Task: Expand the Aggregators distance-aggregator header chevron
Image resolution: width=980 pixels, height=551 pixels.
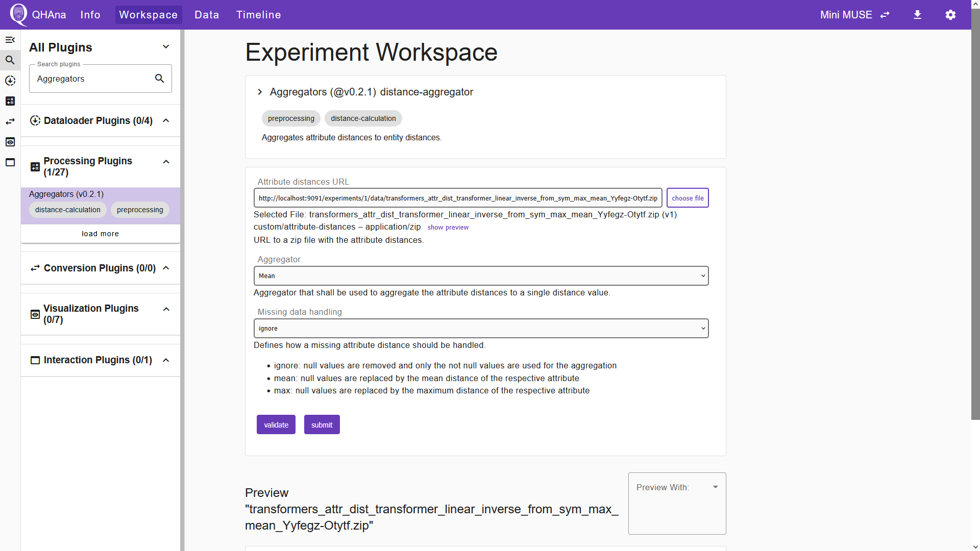Action: [x=260, y=92]
